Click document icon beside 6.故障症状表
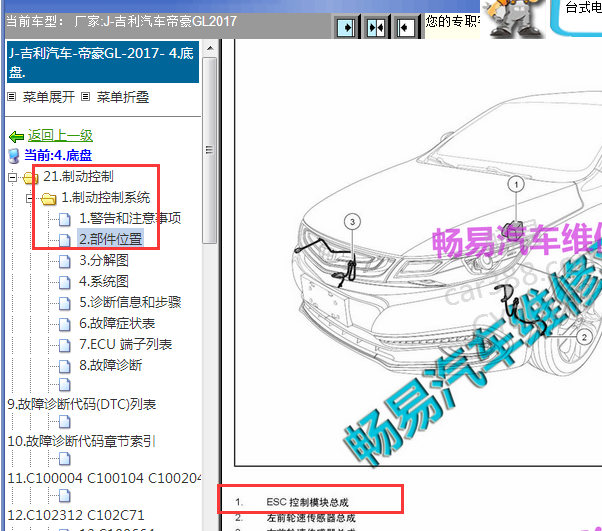This screenshot has width=602, height=531. coord(65,324)
